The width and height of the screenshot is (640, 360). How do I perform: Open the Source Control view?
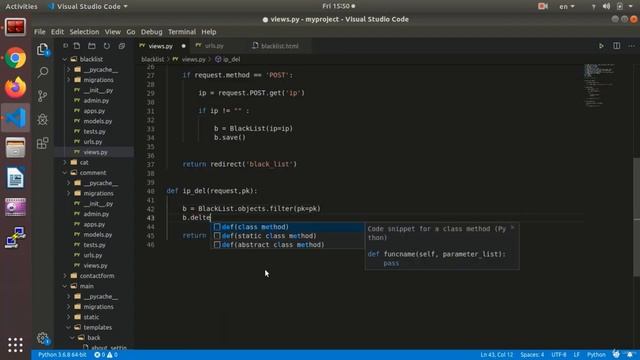pyautogui.click(x=43, y=96)
